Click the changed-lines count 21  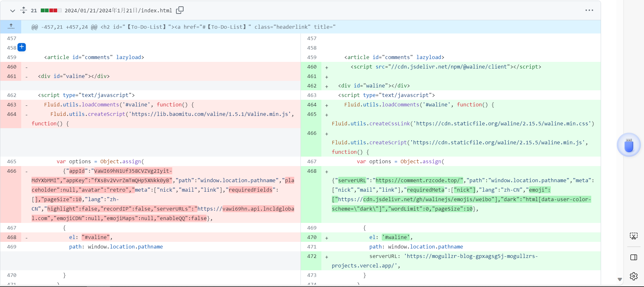(34, 10)
